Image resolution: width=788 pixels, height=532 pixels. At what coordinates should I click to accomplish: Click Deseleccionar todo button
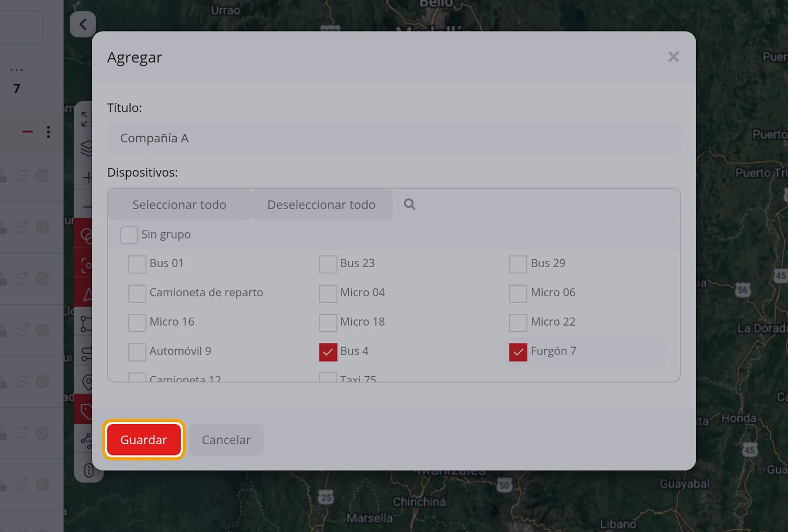[x=321, y=205]
